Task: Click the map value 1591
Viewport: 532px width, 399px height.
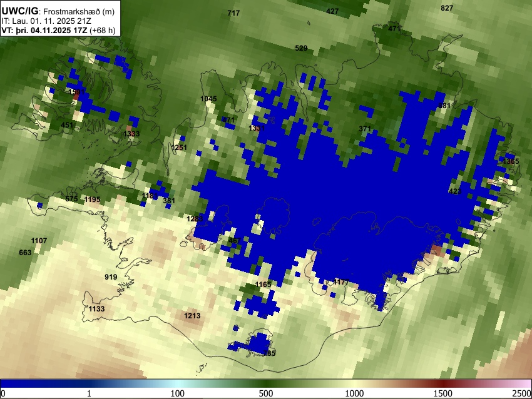Action: point(76,92)
